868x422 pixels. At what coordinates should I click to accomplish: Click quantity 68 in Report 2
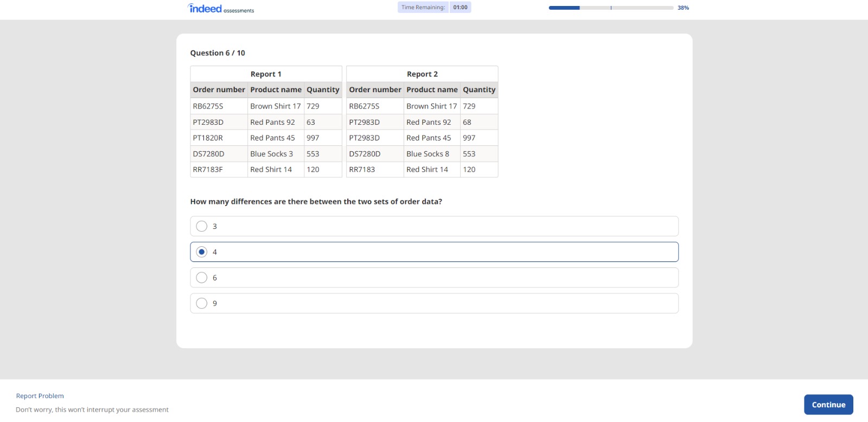click(x=467, y=122)
